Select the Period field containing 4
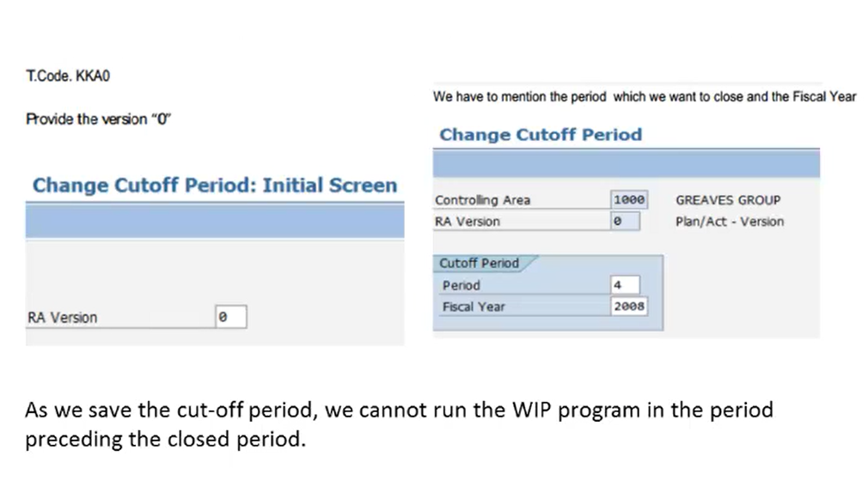The width and height of the screenshot is (868, 493). click(625, 285)
